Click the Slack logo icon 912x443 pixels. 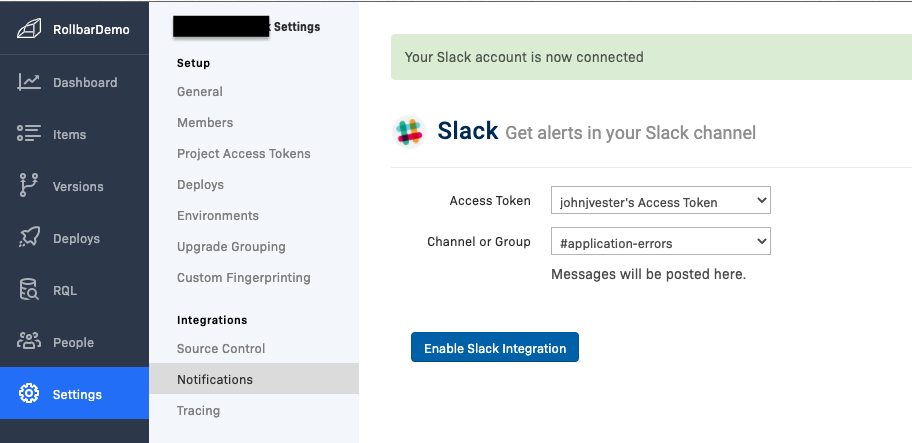408,132
